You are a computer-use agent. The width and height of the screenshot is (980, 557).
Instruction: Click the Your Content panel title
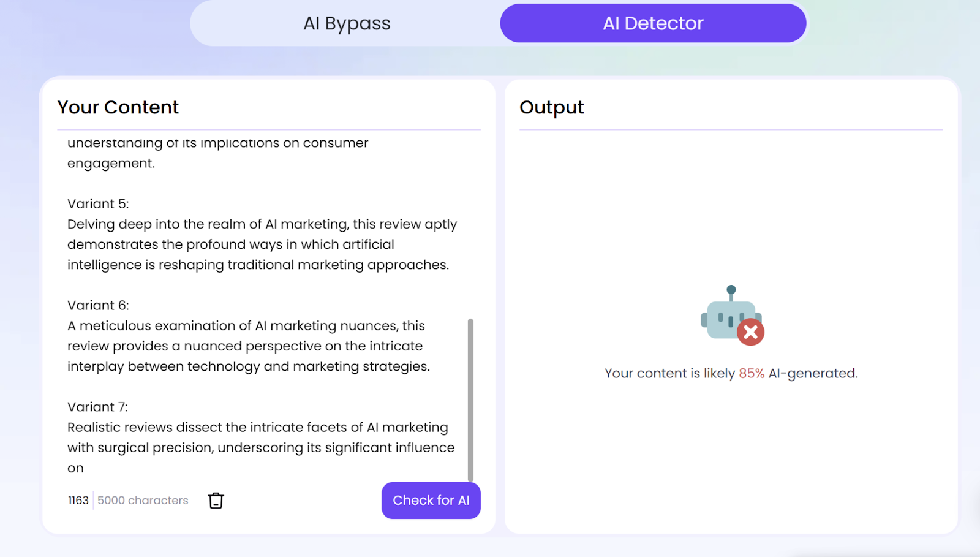[118, 107]
